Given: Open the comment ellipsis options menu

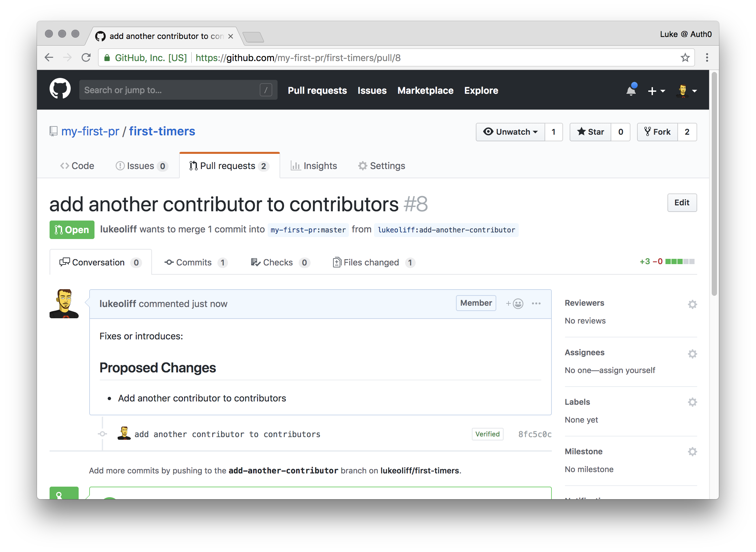Looking at the screenshot, I should (536, 304).
